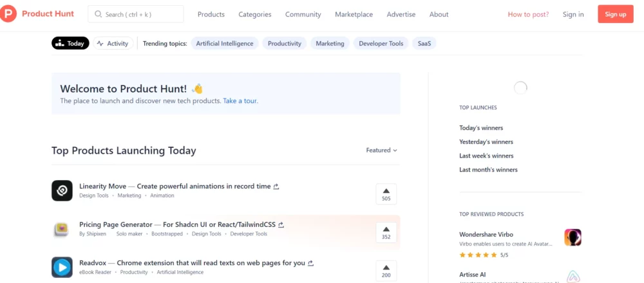Click the search magnifier icon

pyautogui.click(x=98, y=14)
